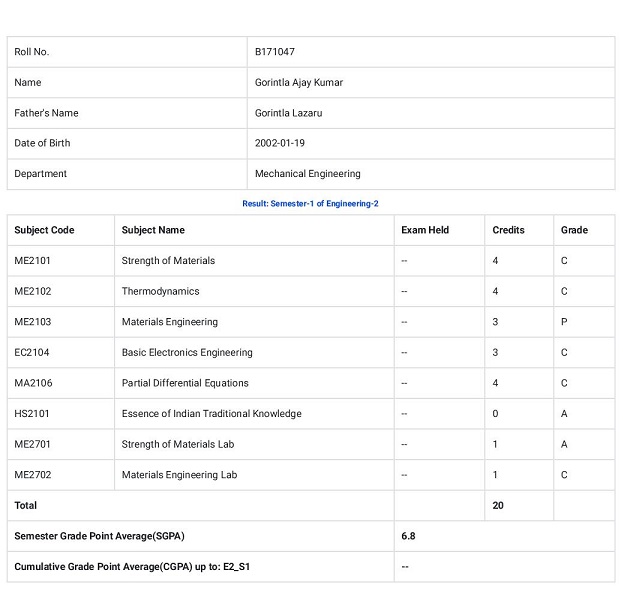Click the Subject Name column header
Screen dimensions: 623x589
(x=153, y=230)
